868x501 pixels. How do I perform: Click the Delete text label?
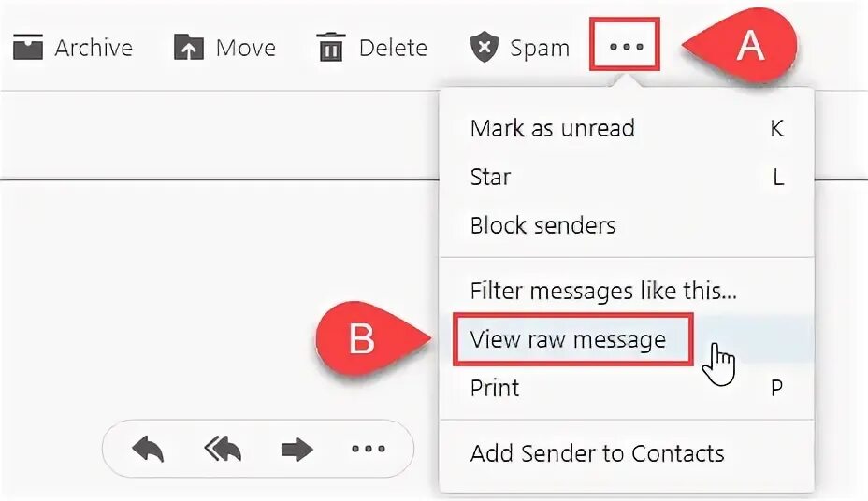point(393,48)
